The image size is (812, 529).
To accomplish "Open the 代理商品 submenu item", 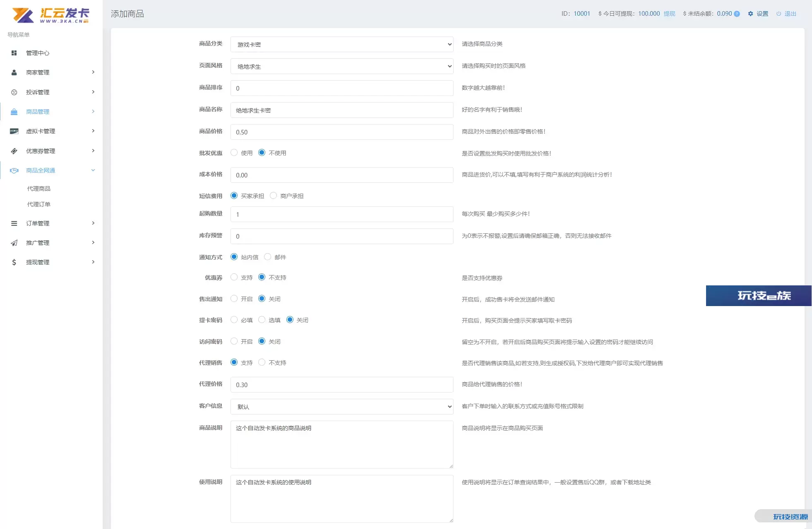I will (x=39, y=189).
